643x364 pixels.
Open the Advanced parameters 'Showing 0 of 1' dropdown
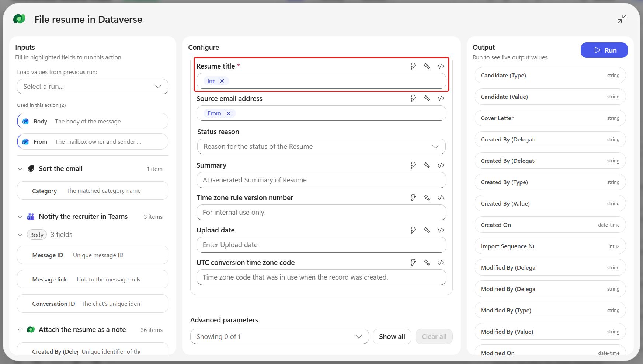click(x=279, y=336)
